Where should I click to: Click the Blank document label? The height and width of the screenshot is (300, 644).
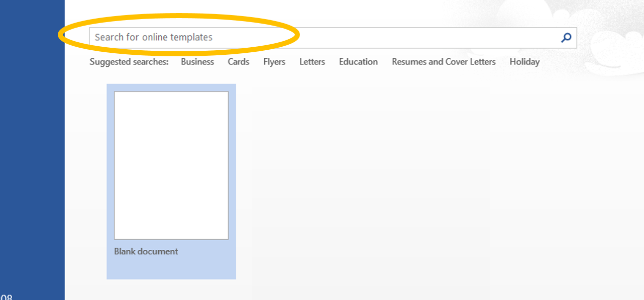(x=146, y=251)
